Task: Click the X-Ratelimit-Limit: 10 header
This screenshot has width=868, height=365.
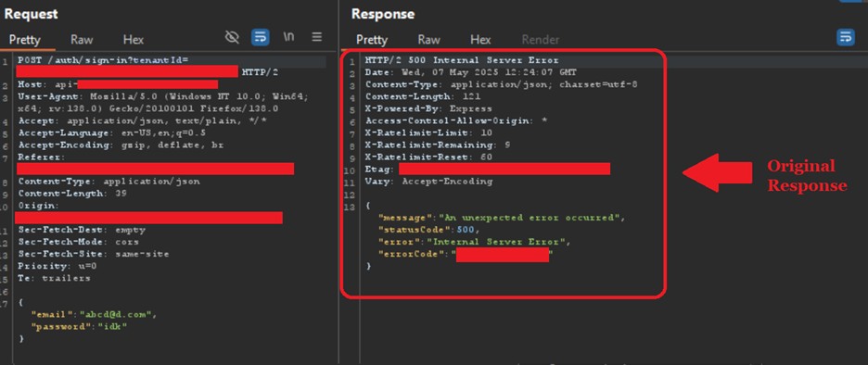Action: (428, 133)
